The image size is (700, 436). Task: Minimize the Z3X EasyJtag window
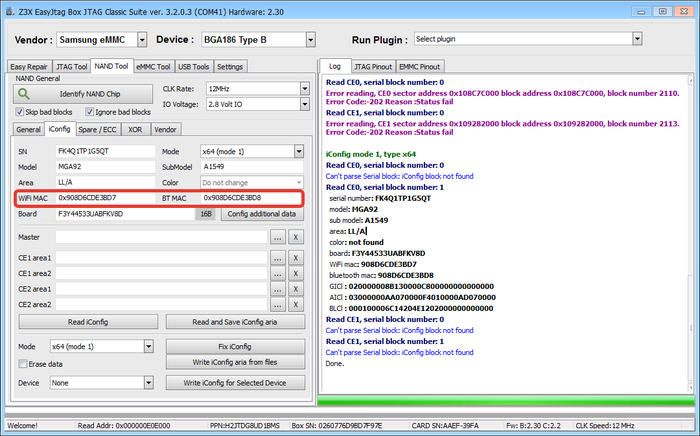coord(641,12)
